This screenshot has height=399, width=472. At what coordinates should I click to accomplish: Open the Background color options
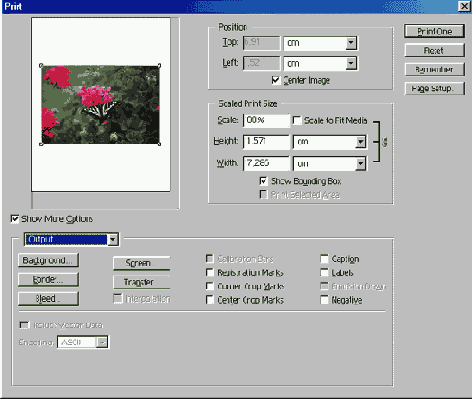click(48, 260)
